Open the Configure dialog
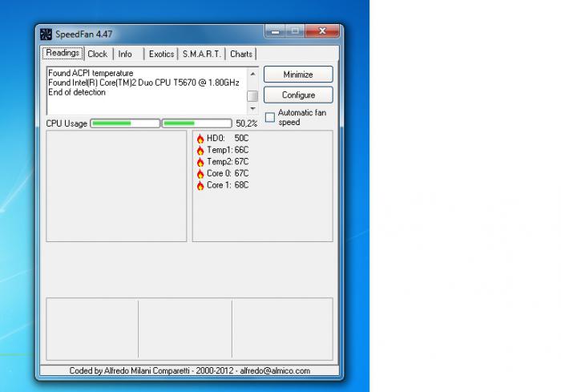 point(298,95)
